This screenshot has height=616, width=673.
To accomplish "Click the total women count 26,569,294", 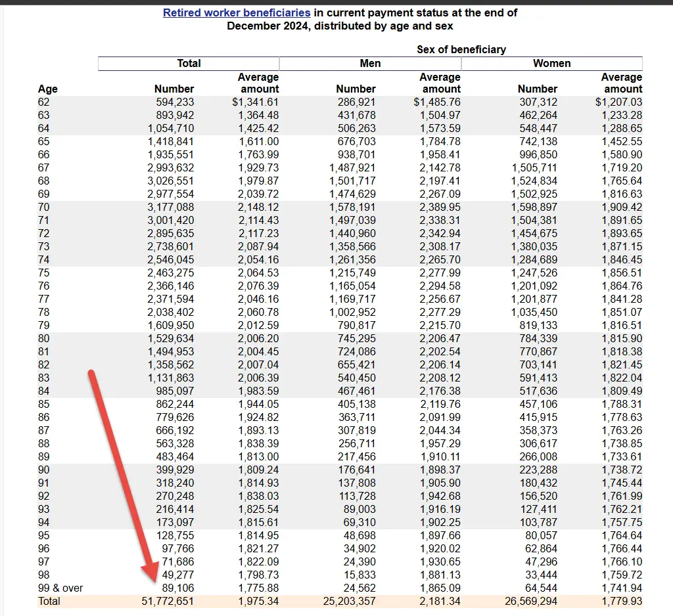I will pos(531,601).
